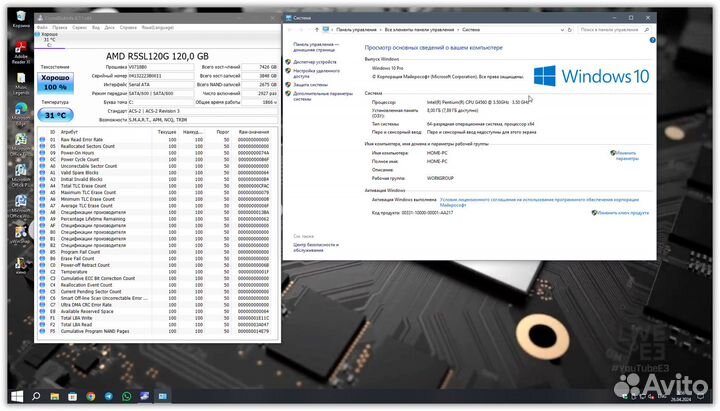Open the Диск menu in CrystalDiskInfo
Viewport: 720px width, 411px height.
pyautogui.click(x=109, y=28)
